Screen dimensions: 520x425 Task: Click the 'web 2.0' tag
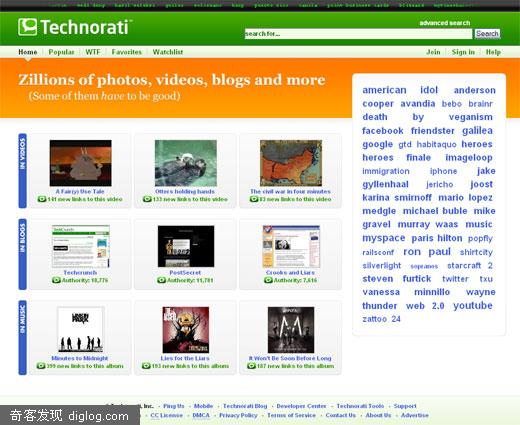(x=425, y=306)
